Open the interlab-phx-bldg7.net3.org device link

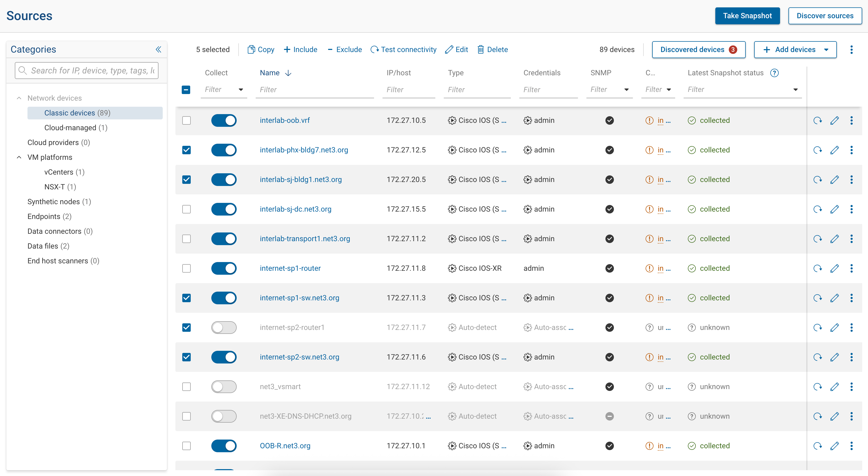(x=304, y=150)
